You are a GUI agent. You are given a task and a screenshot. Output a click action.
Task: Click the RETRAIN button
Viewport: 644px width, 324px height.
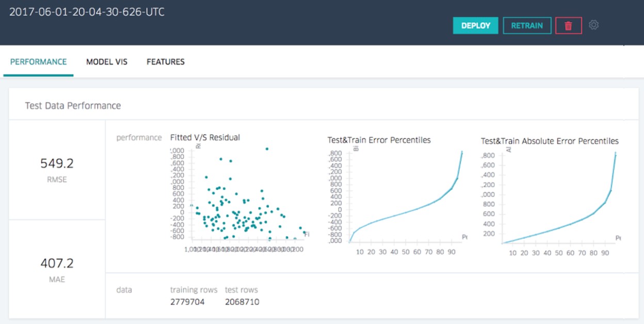click(527, 26)
